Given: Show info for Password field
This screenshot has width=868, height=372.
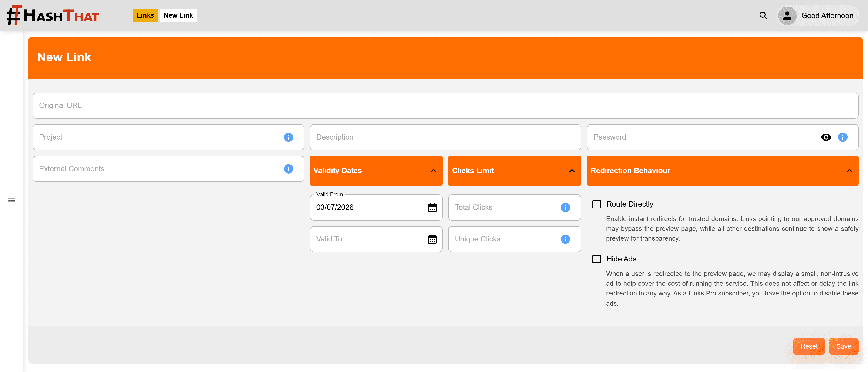Looking at the screenshot, I should pos(843,137).
